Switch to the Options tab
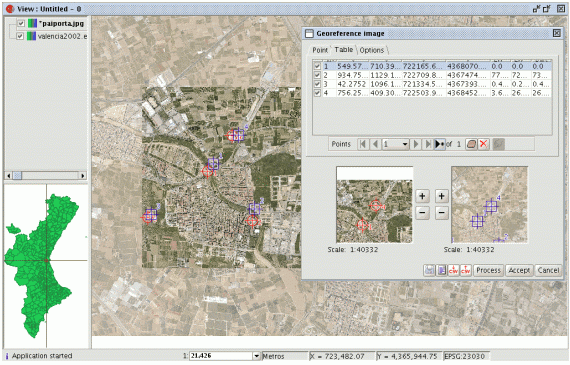 (372, 50)
